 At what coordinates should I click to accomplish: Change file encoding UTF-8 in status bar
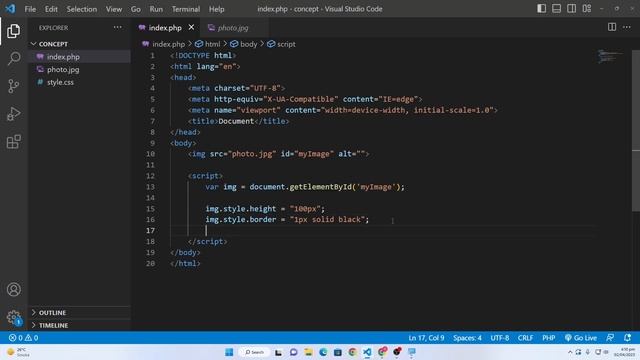coord(499,338)
